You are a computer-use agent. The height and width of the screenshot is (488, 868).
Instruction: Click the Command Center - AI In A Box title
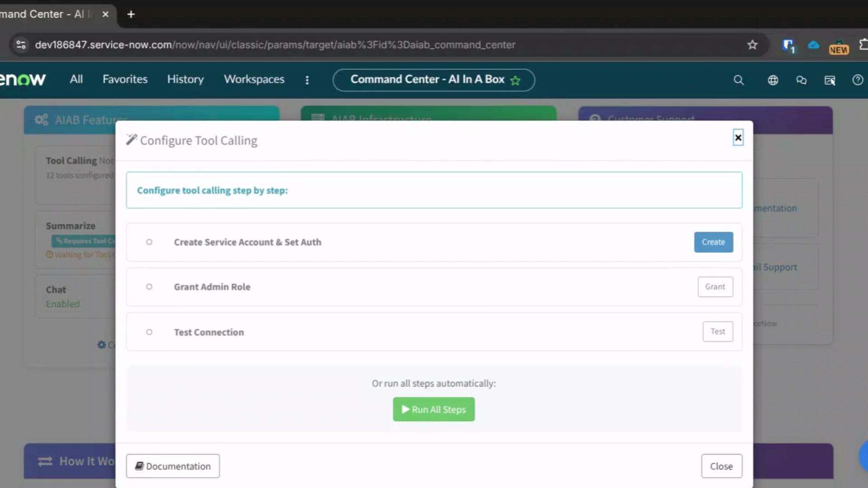[x=427, y=80]
